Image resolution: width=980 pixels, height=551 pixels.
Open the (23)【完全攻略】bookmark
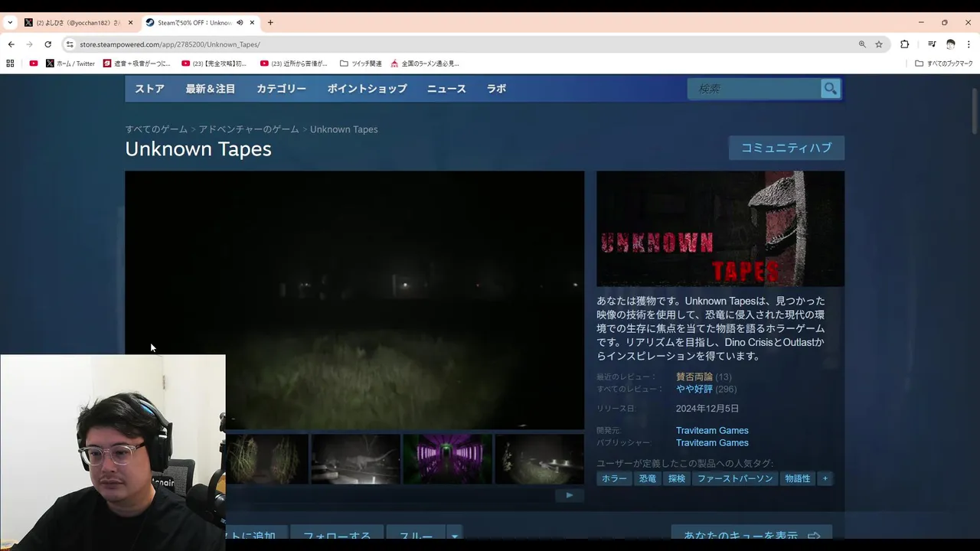point(214,64)
